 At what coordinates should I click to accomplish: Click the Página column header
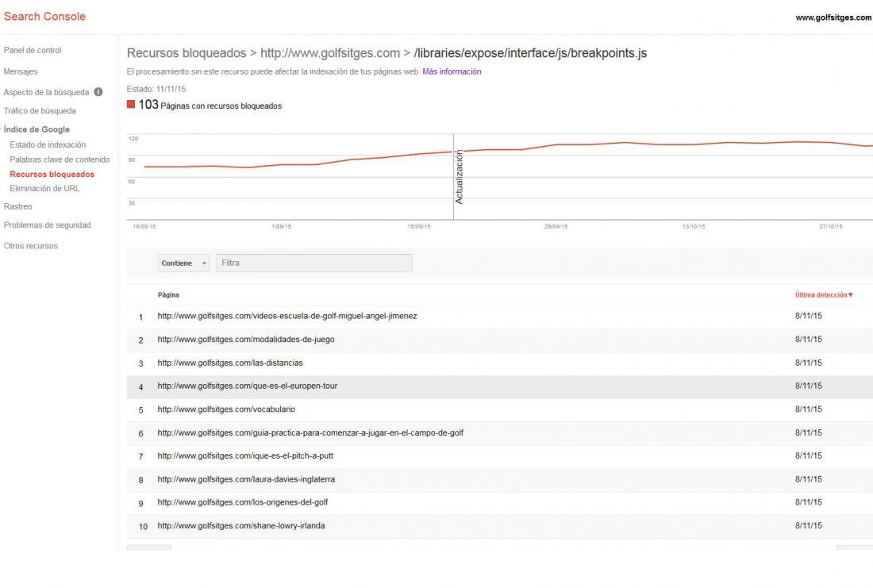168,294
